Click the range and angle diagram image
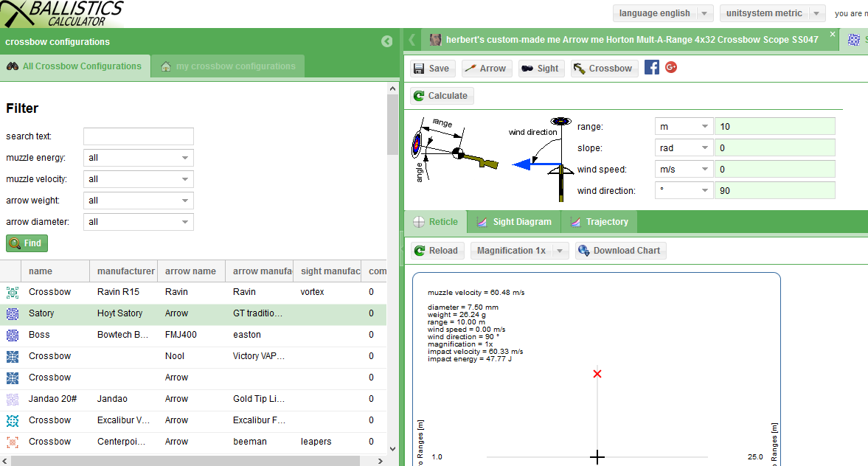This screenshot has width=868, height=466. 454,148
